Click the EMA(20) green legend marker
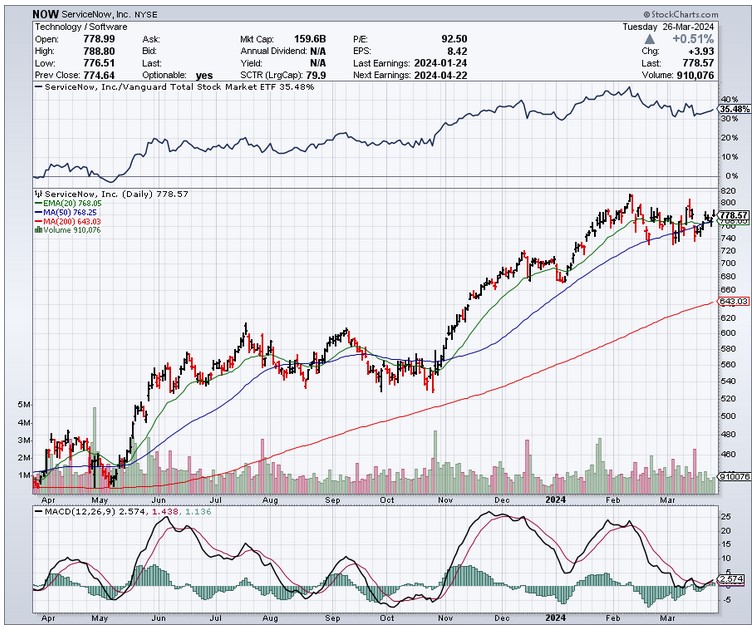Image resolution: width=756 pixels, height=628 pixels. [x=37, y=201]
